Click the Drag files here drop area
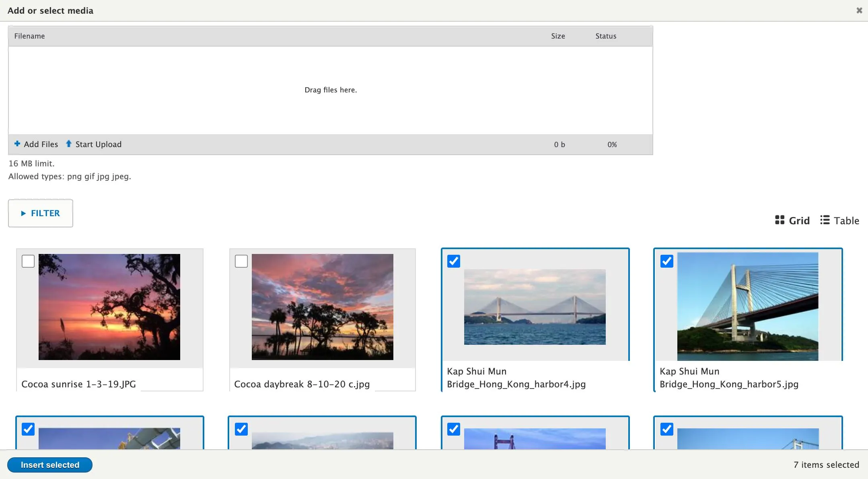 (x=331, y=90)
